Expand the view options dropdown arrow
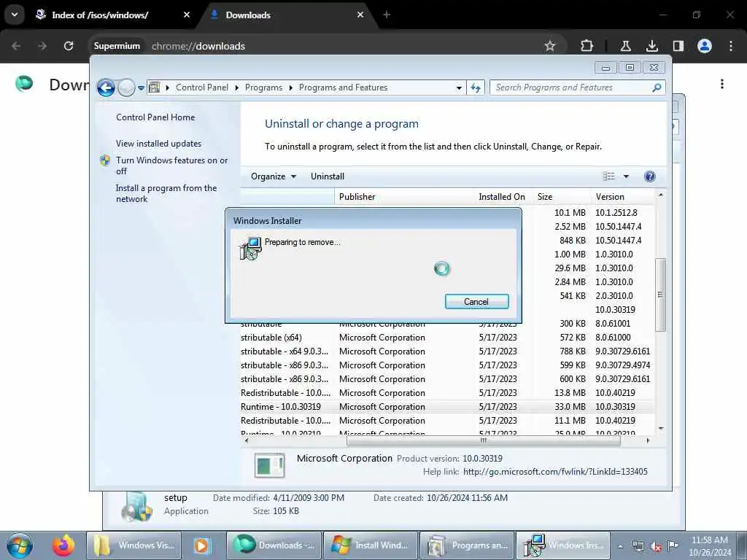 [626, 176]
